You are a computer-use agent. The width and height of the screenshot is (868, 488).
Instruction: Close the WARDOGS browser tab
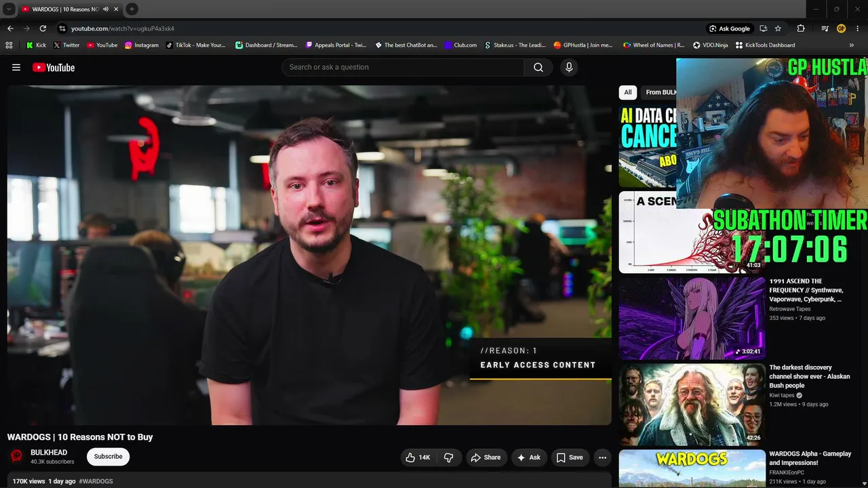tap(116, 9)
